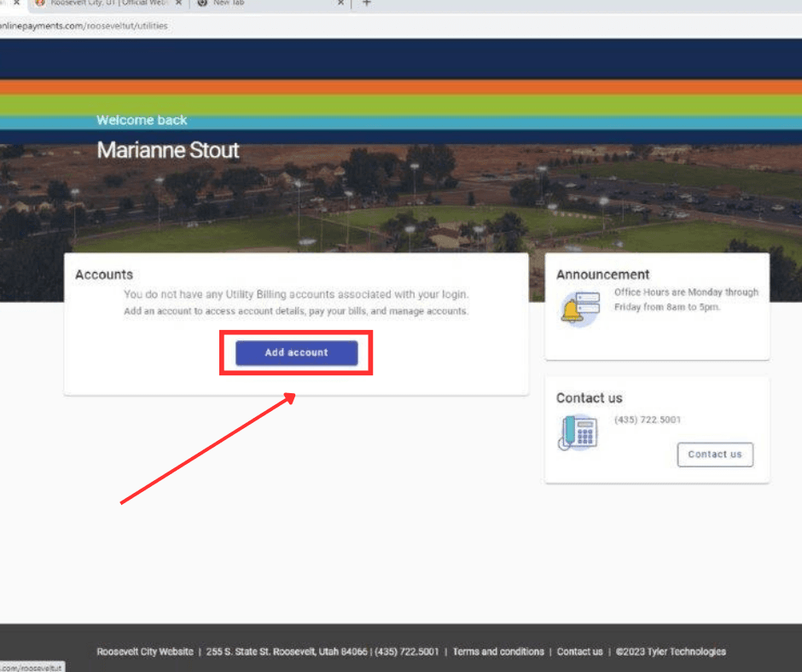Image resolution: width=802 pixels, height=672 pixels.
Task: Click the Marianne Stout welcome name
Action: [167, 150]
